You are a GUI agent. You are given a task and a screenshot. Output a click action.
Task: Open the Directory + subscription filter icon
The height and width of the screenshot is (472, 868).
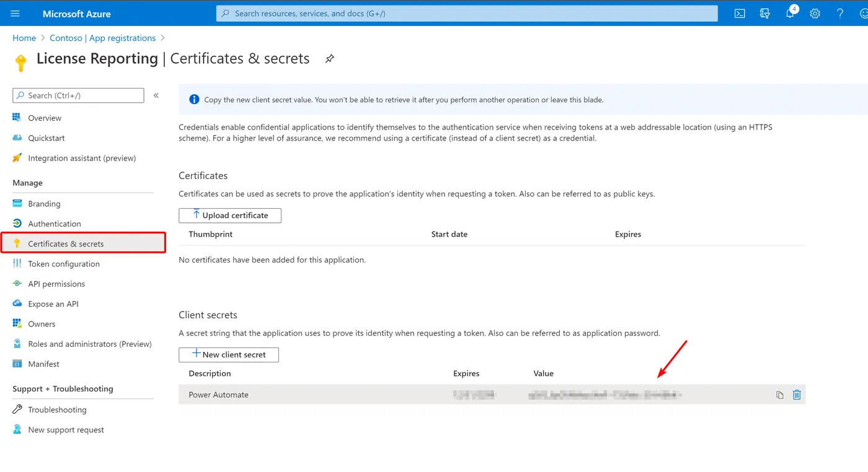[x=764, y=13]
